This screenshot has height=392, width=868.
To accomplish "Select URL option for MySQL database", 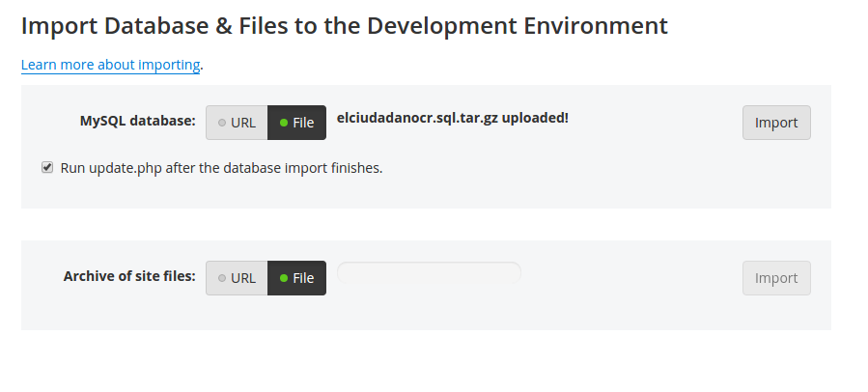I will pos(237,123).
